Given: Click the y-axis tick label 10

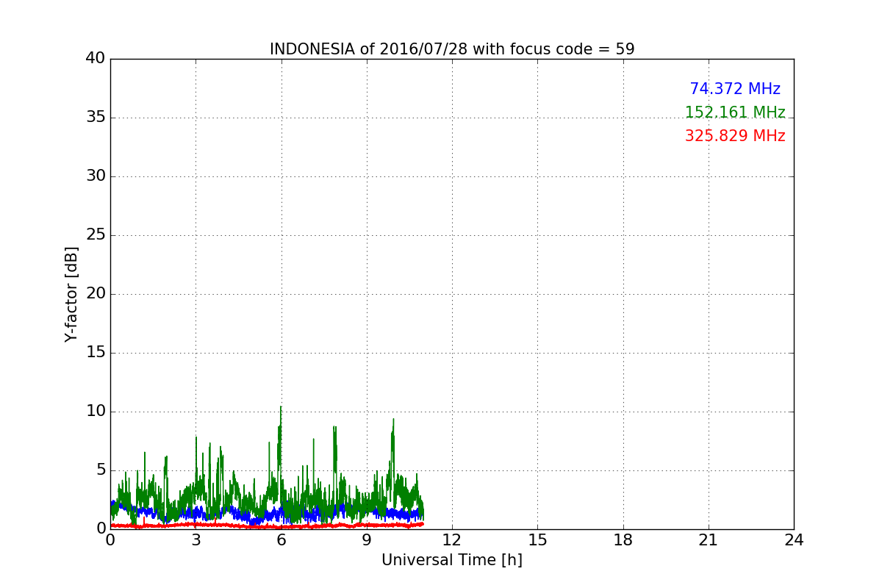Looking at the screenshot, I should point(96,412).
